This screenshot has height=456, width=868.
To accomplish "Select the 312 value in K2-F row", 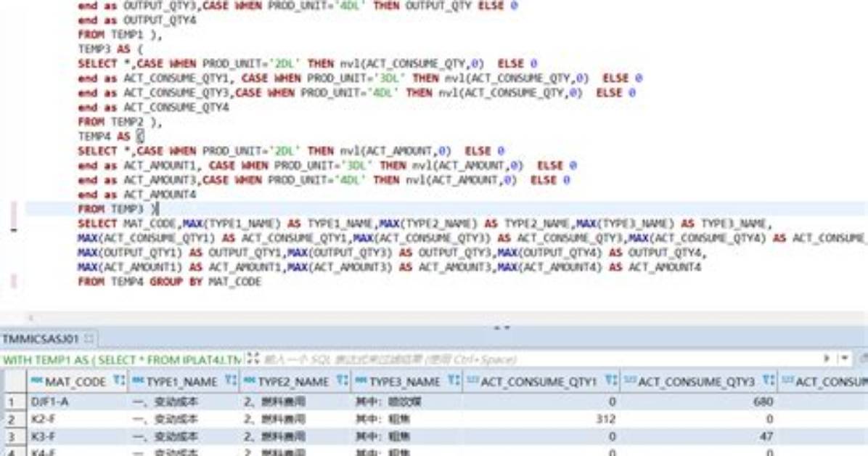I will click(x=541, y=419).
